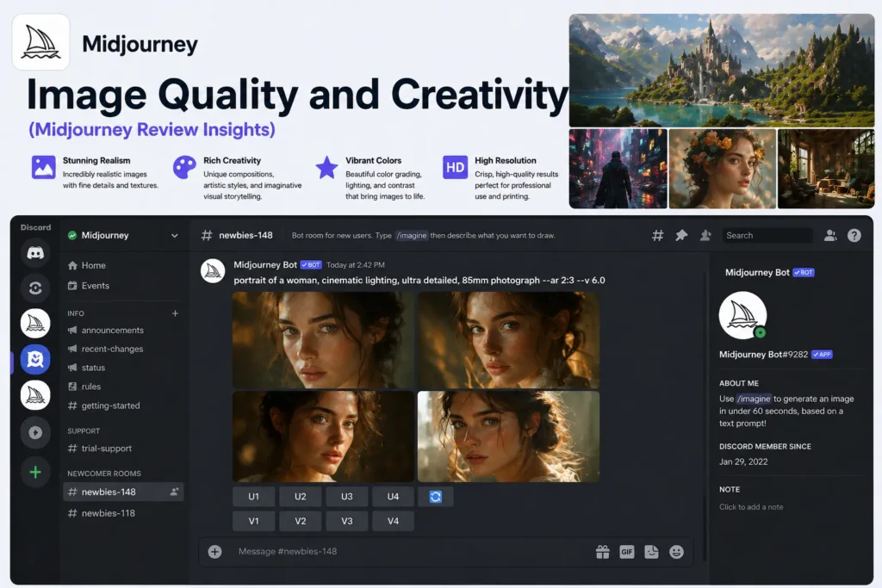882x588 pixels.
Task: Click the plus attachment icon in message bar
Action: [214, 552]
